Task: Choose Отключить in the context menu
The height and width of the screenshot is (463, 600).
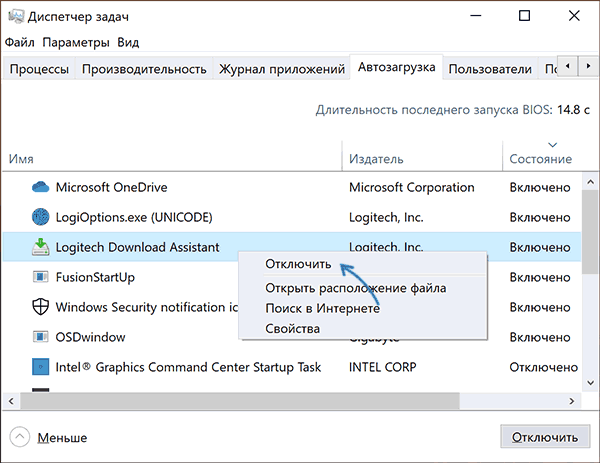Action: [298, 264]
